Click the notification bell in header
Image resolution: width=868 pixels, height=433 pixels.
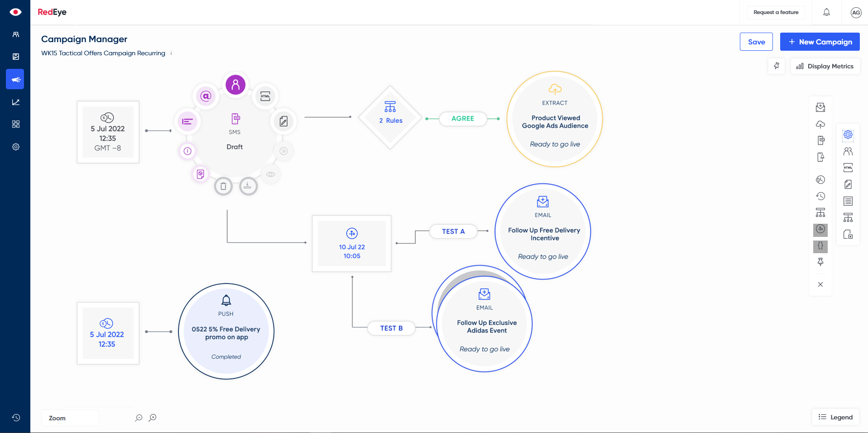826,12
